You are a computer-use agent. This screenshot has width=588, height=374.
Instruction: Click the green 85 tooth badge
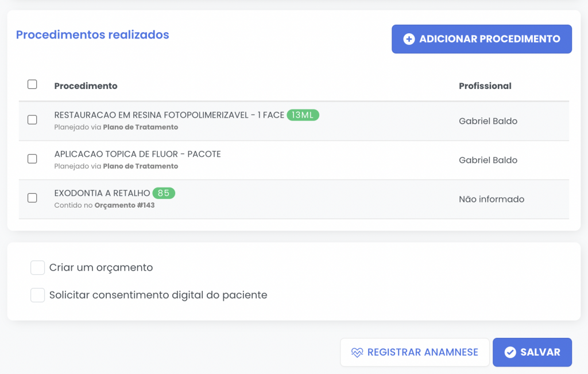[x=164, y=193]
